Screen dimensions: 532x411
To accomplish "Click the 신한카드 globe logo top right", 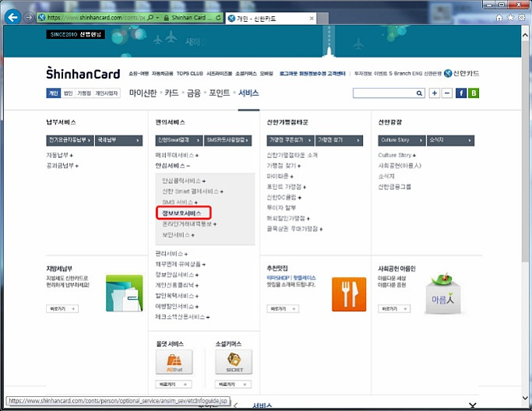I will pyautogui.click(x=461, y=73).
